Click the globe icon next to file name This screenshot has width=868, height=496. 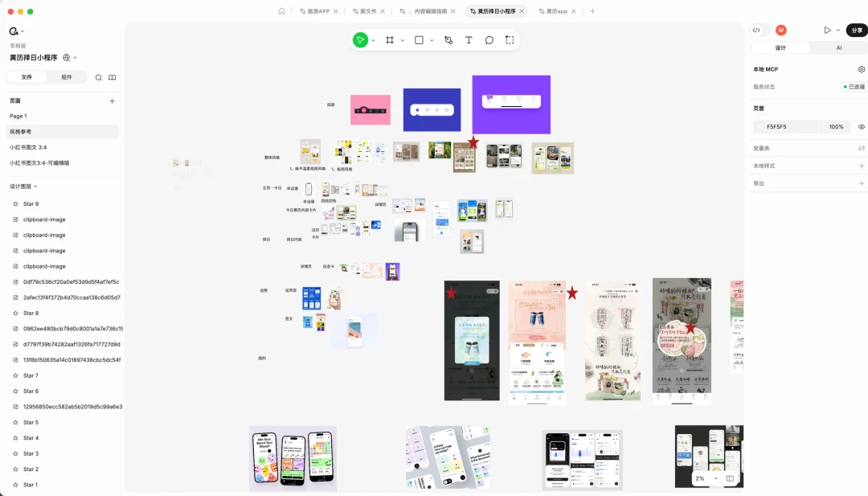67,58
